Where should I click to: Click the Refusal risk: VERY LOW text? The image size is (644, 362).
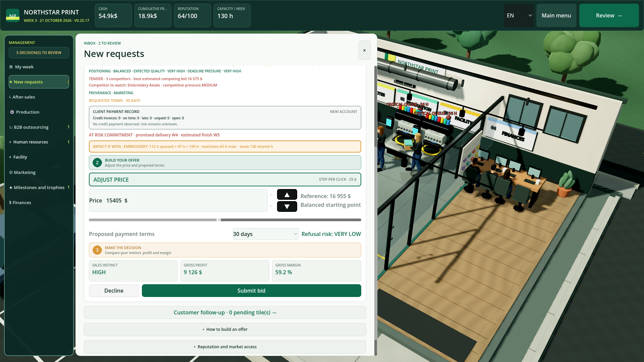click(x=331, y=234)
